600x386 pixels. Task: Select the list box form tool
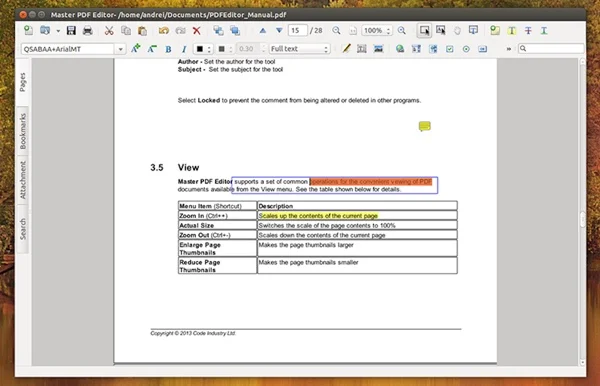433,49
